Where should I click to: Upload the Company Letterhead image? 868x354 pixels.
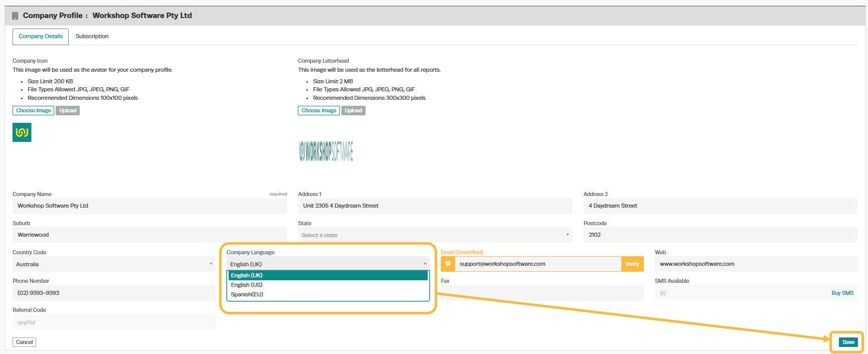pos(353,110)
